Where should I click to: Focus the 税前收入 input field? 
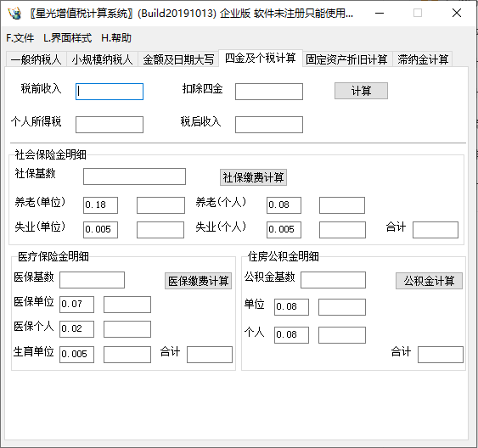(x=110, y=92)
